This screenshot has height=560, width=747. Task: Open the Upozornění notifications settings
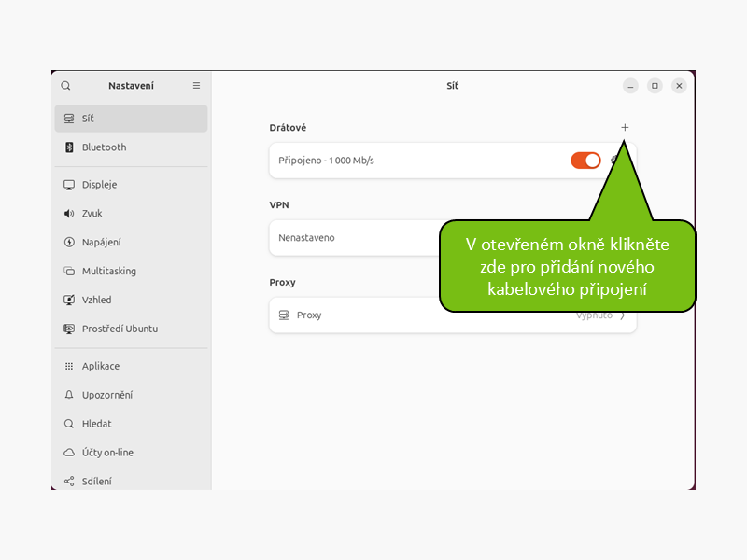pyautogui.click(x=131, y=396)
